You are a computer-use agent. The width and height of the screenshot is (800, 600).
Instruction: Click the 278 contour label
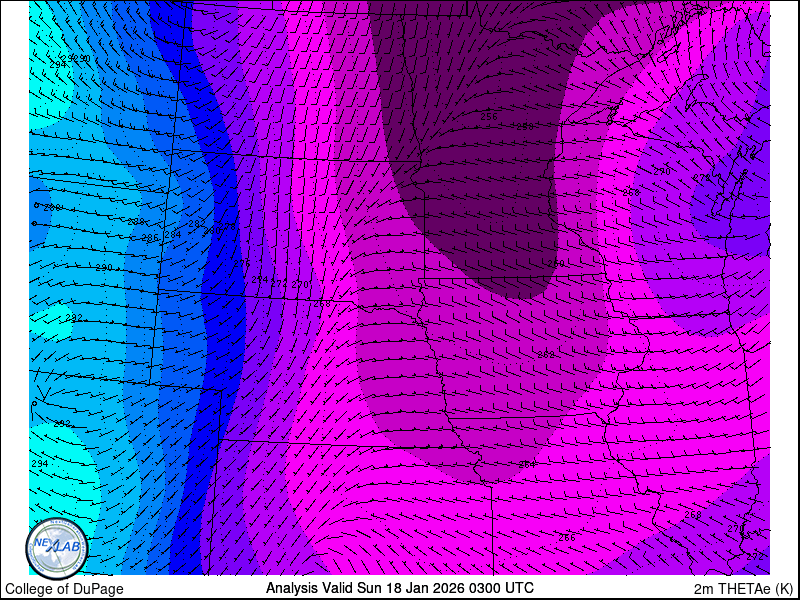click(228, 227)
